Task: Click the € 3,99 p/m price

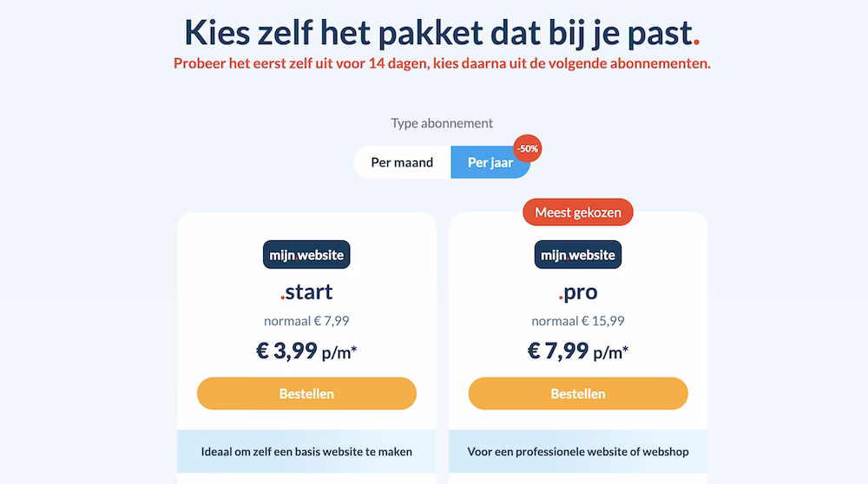Action: tap(306, 350)
